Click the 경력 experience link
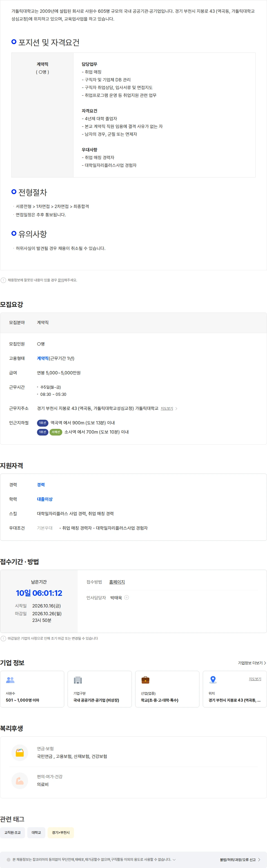The image size is (267, 868). coord(41,484)
